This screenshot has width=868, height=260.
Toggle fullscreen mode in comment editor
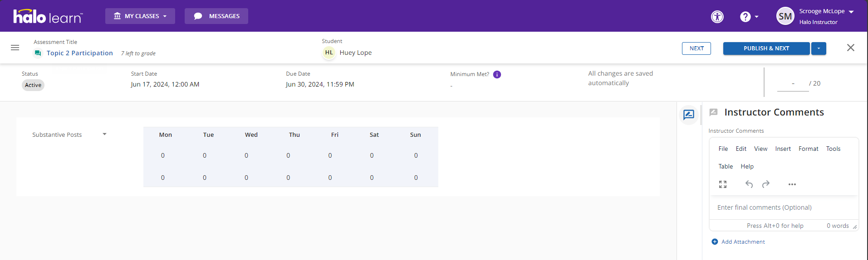[723, 184]
